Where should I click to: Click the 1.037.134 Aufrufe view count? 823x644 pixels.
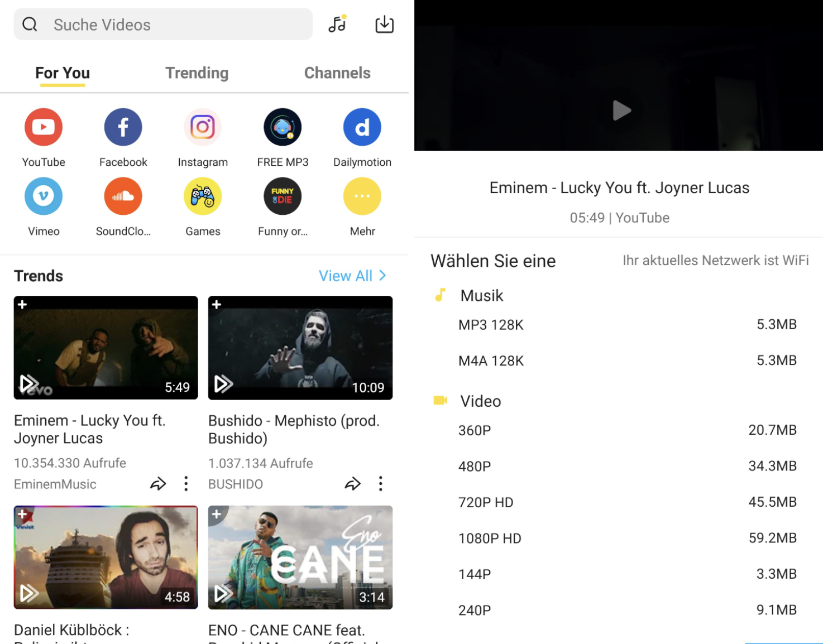point(261,463)
